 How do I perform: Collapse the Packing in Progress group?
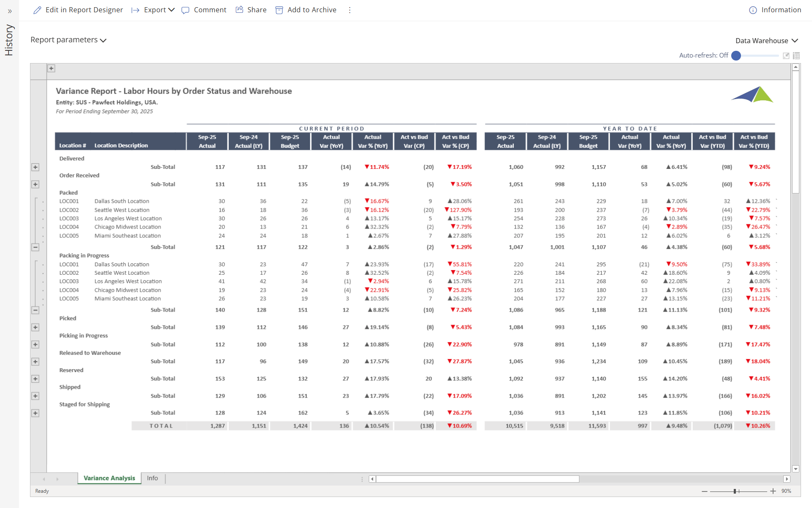36,310
